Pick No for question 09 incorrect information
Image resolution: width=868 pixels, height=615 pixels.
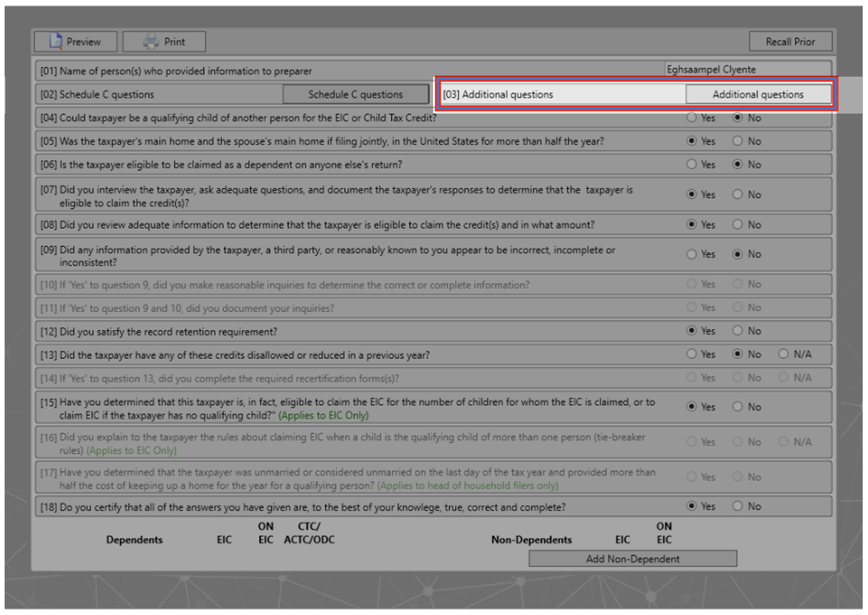point(738,254)
